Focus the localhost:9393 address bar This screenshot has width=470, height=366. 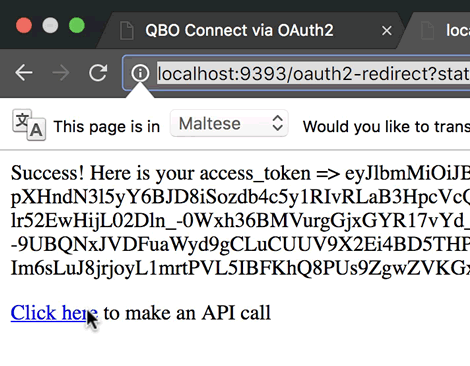point(313,73)
